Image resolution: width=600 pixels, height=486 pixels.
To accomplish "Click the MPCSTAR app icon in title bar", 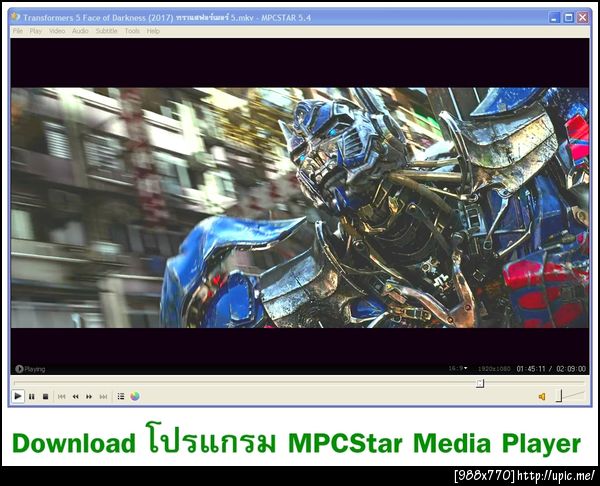I will [x=16, y=17].
